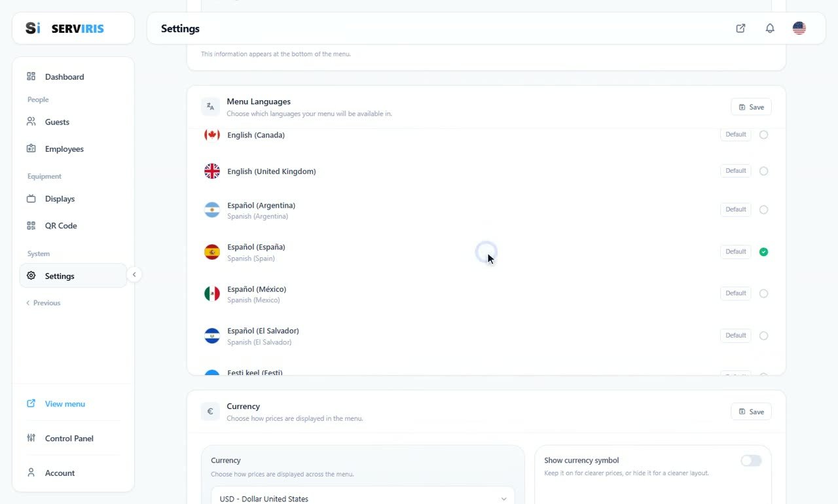This screenshot has width=838, height=504.
Task: Click the Settings gear icon
Action: (x=31, y=276)
